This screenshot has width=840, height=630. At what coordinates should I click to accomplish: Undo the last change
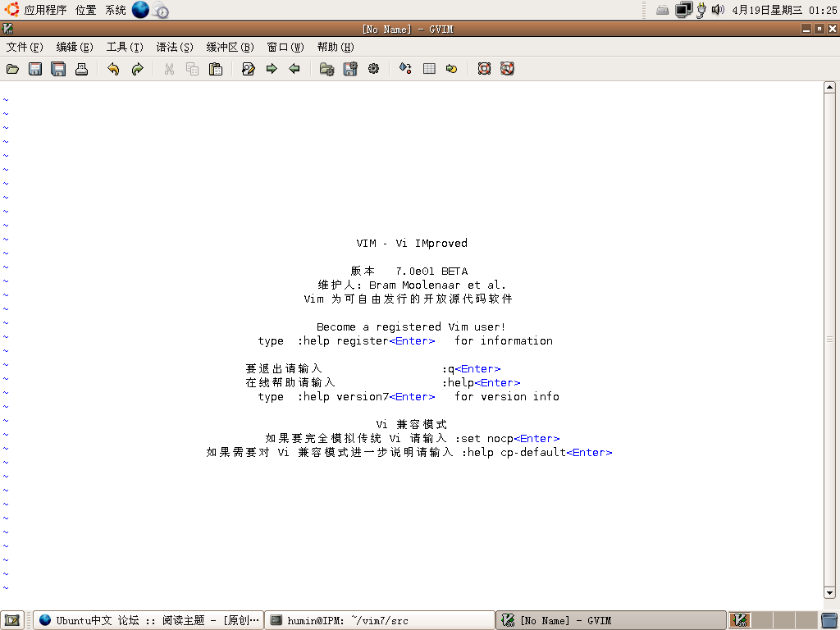point(113,69)
